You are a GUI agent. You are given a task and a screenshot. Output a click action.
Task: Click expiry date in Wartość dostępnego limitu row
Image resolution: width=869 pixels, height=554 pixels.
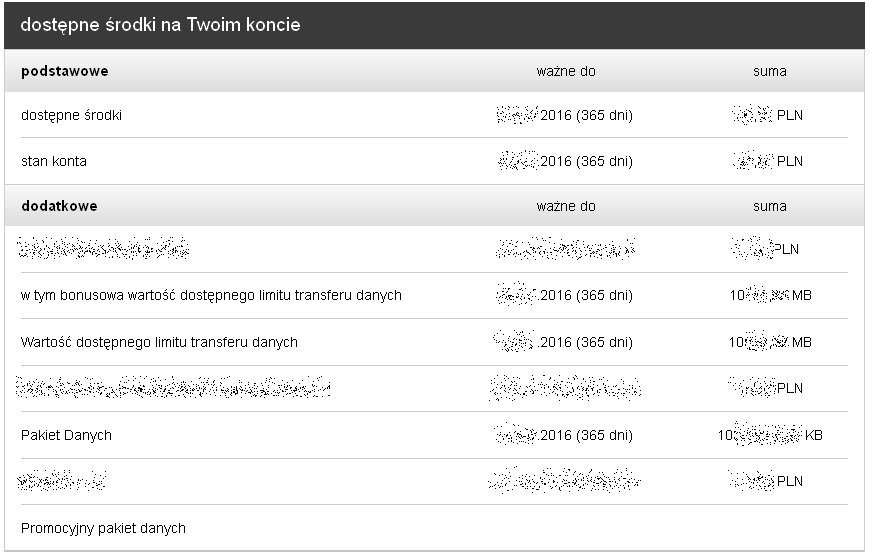566,343
